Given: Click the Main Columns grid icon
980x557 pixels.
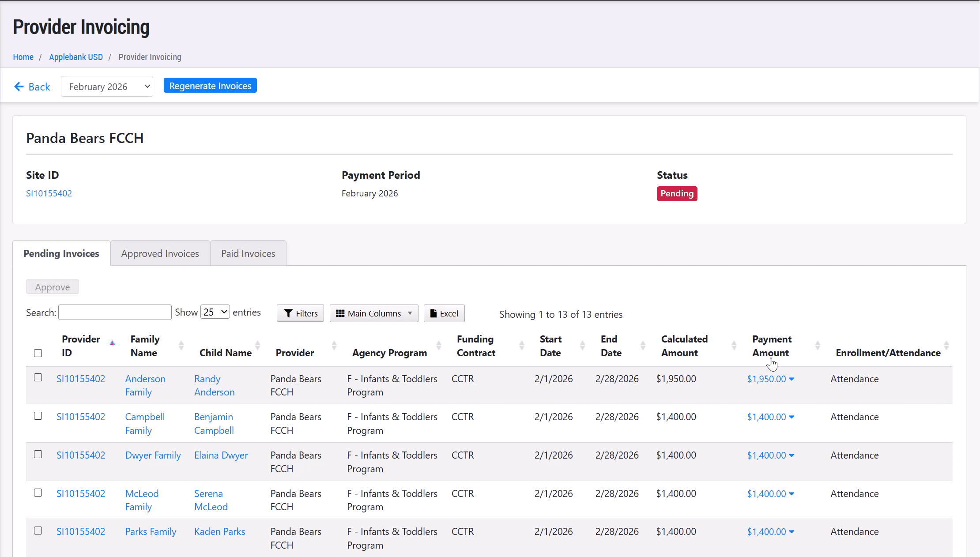Looking at the screenshot, I should click(x=340, y=313).
